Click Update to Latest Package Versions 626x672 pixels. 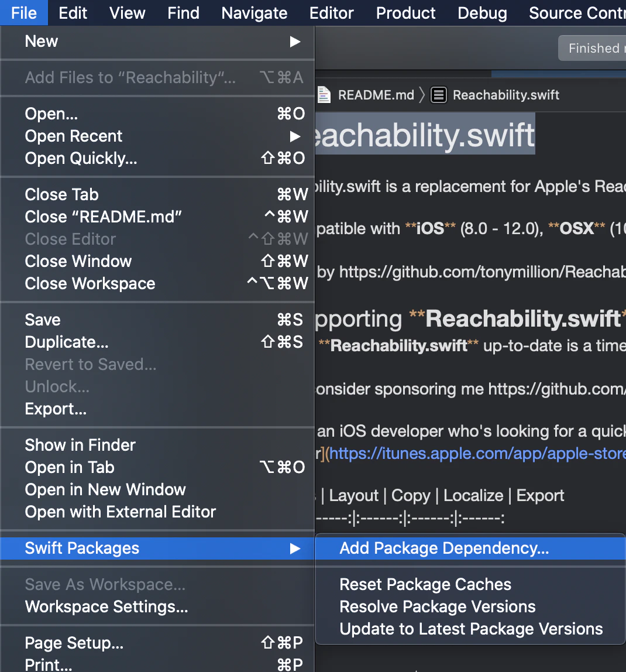pos(470,629)
